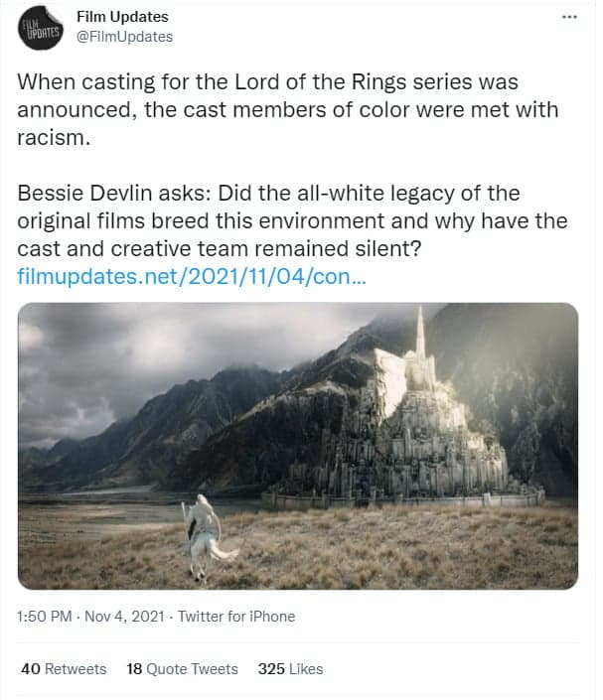Click the 1:50 PM timestamp
The image size is (603, 700).
click(45, 616)
